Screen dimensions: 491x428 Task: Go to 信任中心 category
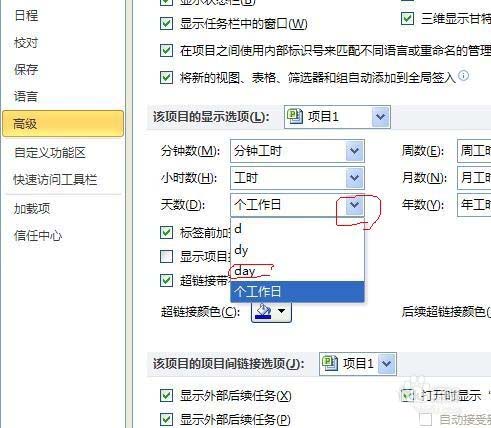pos(38,236)
